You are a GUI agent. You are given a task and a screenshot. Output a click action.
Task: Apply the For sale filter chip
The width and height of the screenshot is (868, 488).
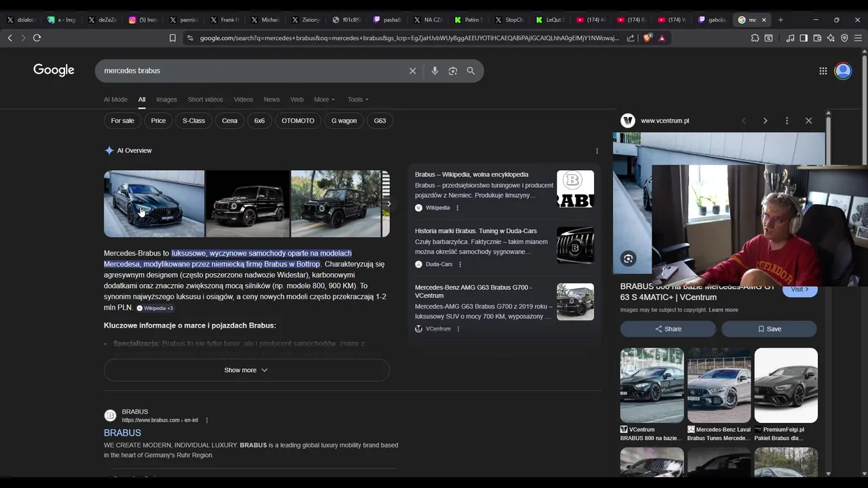tap(123, 121)
